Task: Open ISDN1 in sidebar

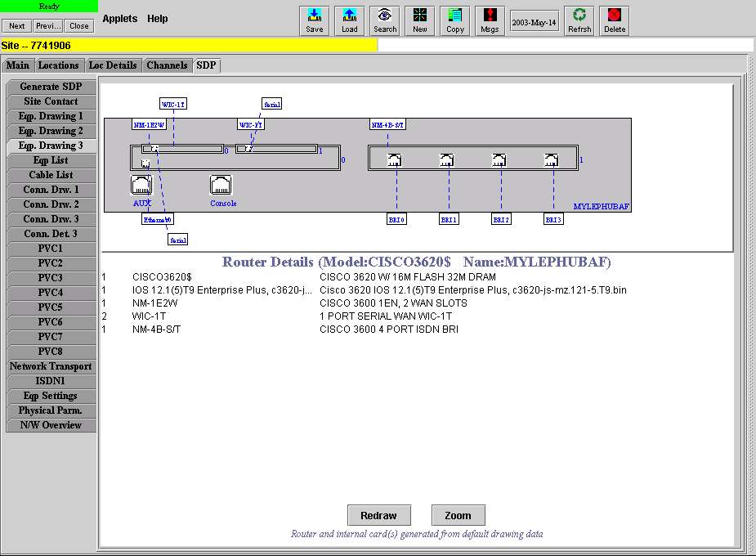Action: [51, 381]
